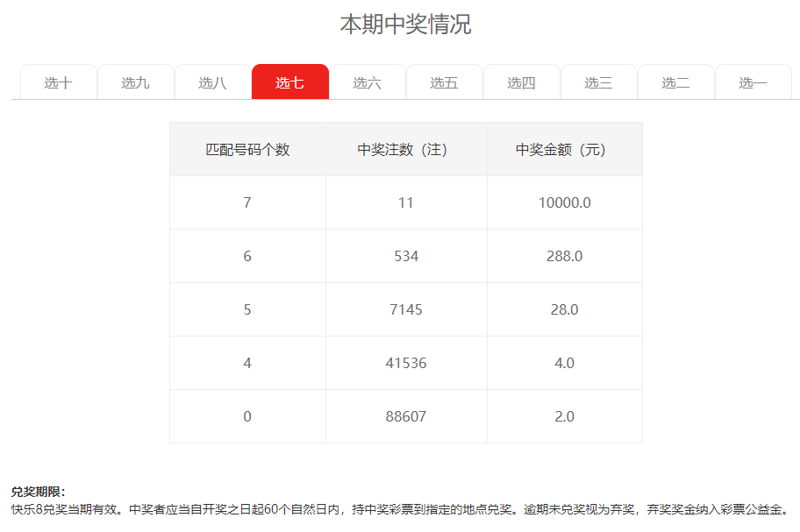Click the 匹配号码个数 column header
The width and height of the screenshot is (800, 532).
click(247, 150)
